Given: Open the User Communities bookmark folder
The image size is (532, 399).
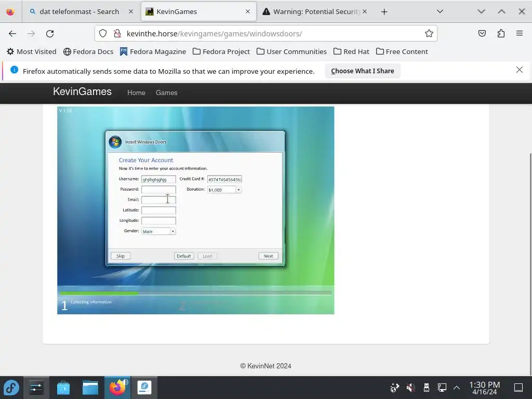Looking at the screenshot, I should (291, 51).
